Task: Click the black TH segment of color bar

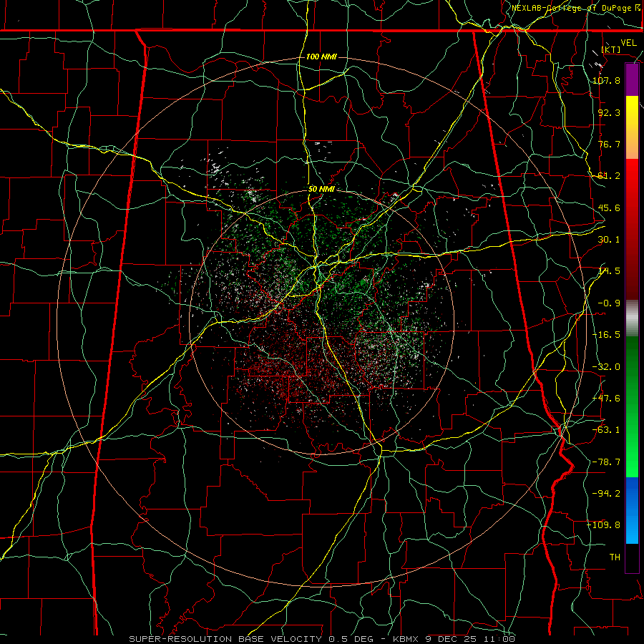Action: [632, 557]
